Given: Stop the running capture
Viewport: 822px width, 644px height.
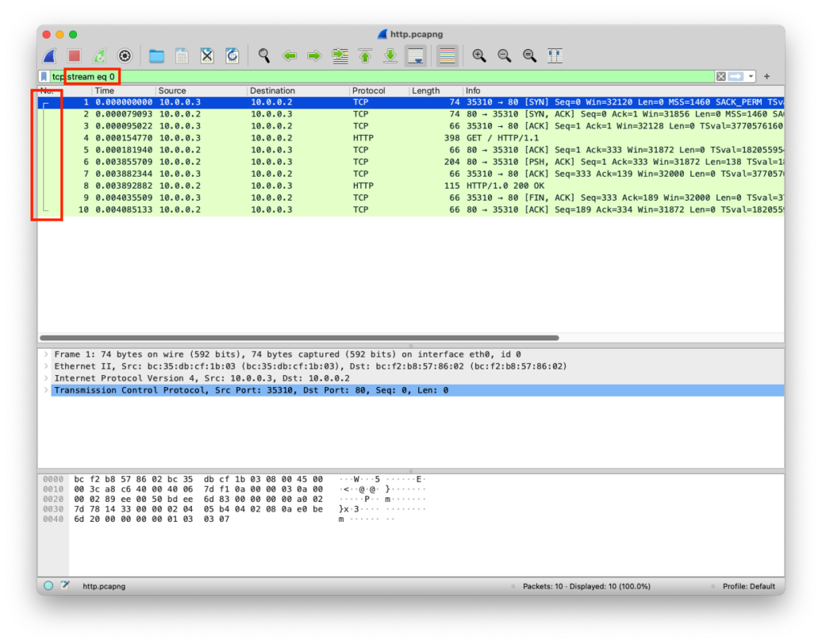Looking at the screenshot, I should pos(75,56).
